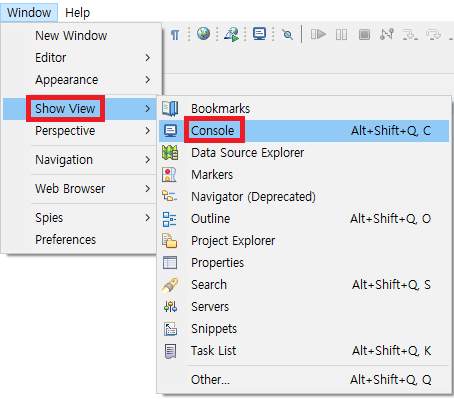This screenshot has width=454, height=399.
Task: Show the Search view
Action: [304, 285]
